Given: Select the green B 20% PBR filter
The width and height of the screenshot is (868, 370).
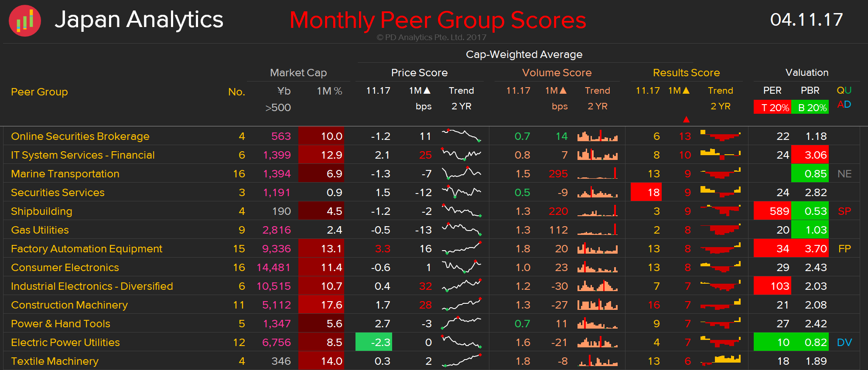Looking at the screenshot, I should tap(810, 107).
